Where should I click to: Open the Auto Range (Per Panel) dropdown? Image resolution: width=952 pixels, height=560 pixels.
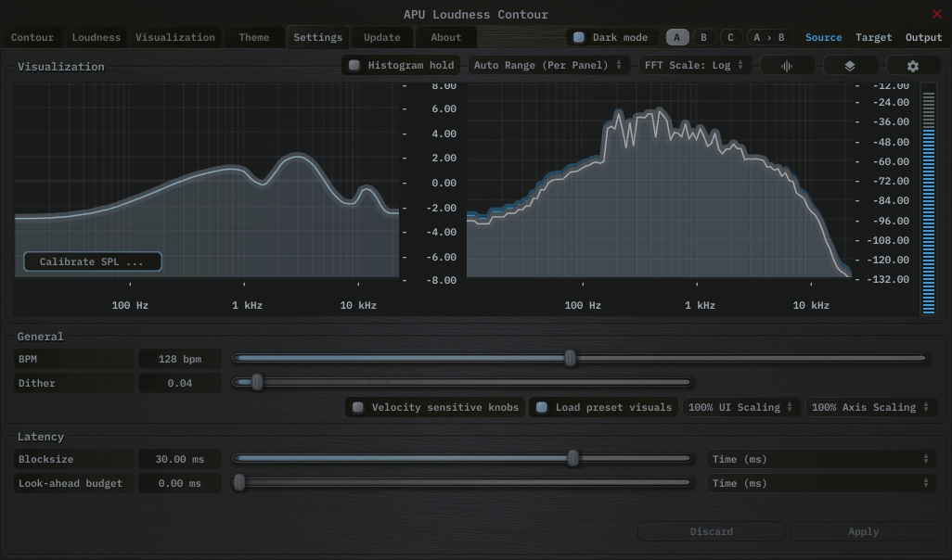(547, 66)
